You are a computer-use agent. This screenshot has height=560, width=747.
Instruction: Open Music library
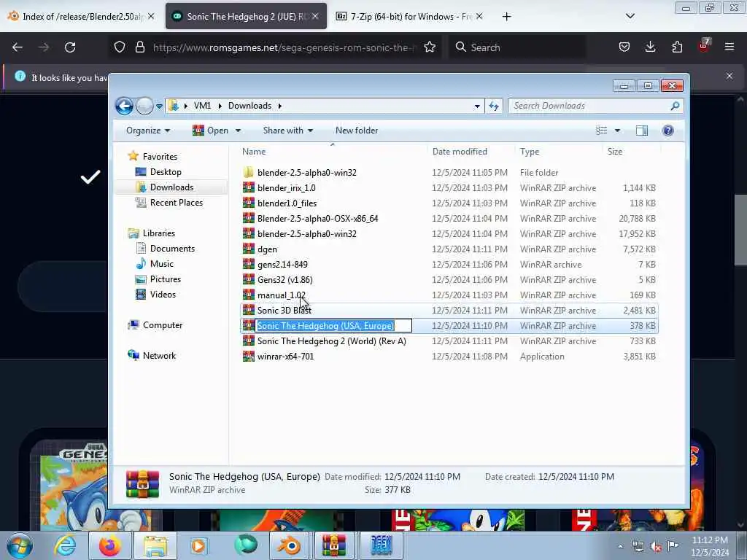pos(161,264)
